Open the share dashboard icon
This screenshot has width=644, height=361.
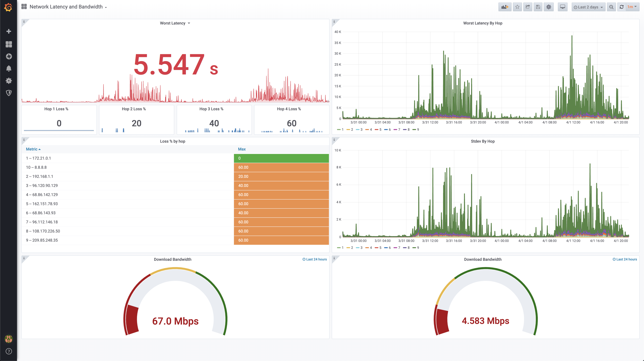click(x=528, y=7)
